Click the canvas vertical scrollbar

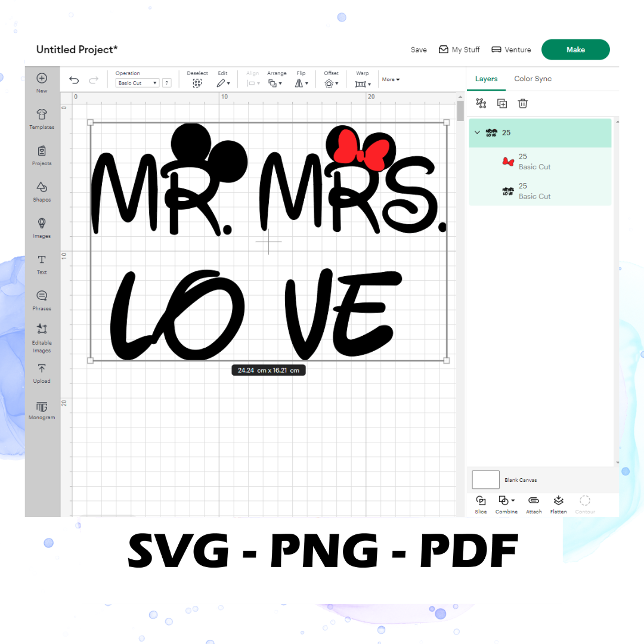[460, 110]
